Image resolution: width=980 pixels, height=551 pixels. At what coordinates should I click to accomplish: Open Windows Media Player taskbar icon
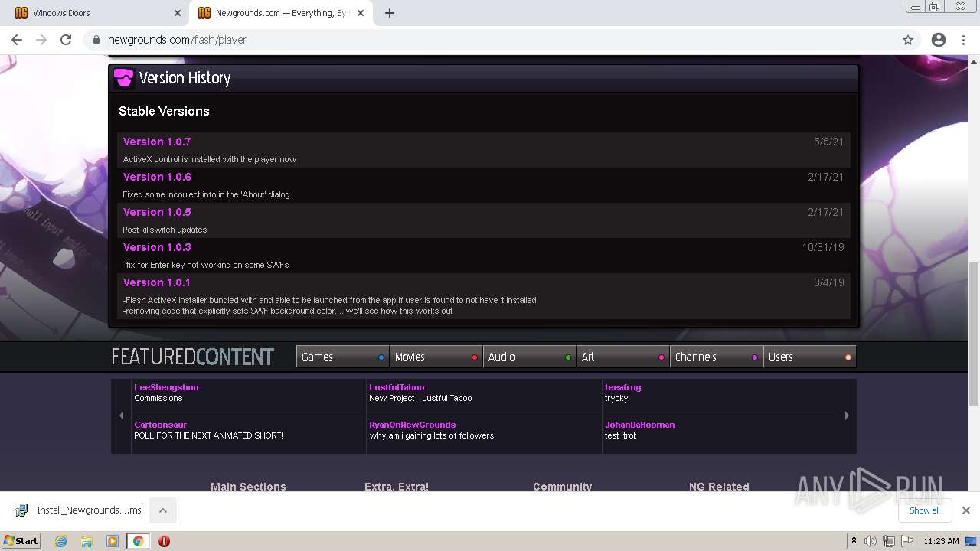coord(113,541)
